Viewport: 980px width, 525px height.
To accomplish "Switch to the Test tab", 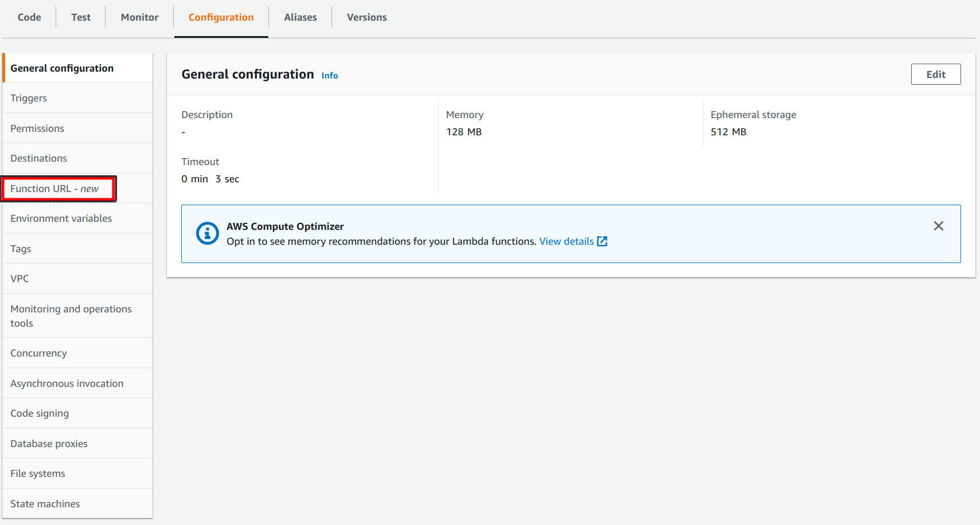I will point(80,17).
